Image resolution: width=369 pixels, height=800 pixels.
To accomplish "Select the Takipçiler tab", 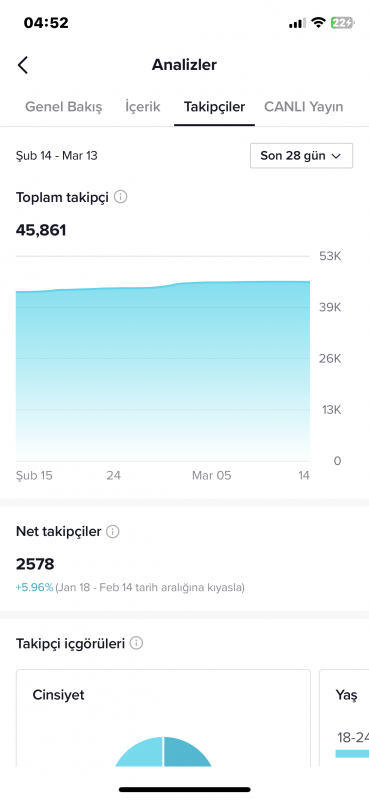I will (214, 107).
